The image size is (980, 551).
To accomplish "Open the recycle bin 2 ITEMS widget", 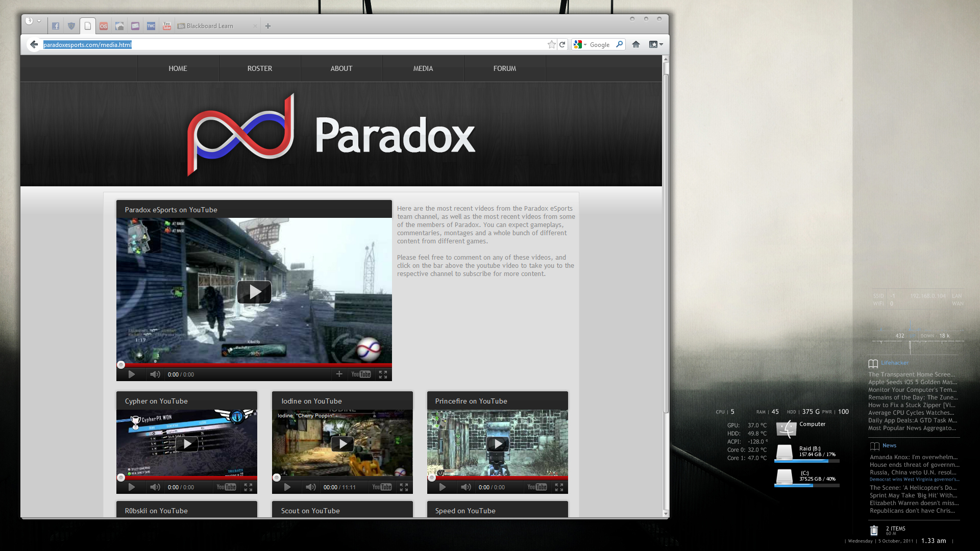I will pos(874,531).
